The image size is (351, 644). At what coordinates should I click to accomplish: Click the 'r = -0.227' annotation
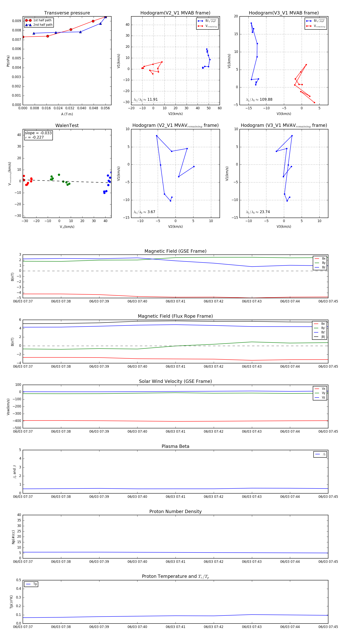[35, 137]
